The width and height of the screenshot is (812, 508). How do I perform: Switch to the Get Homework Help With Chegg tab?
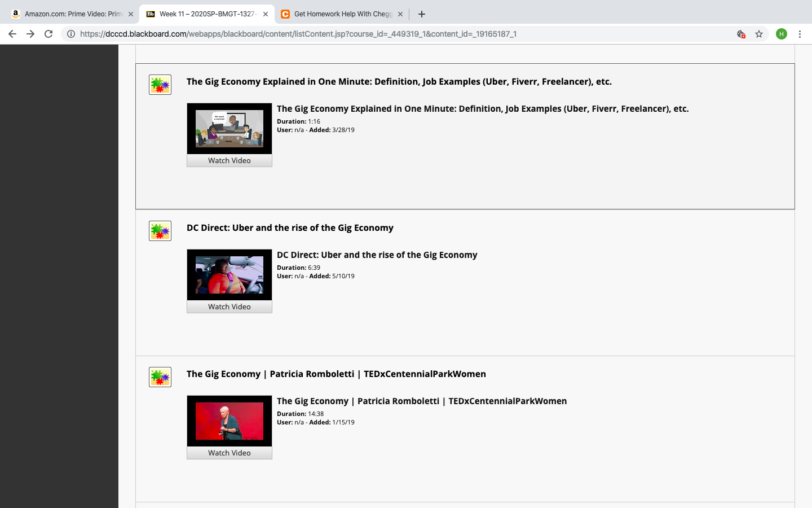(x=342, y=14)
